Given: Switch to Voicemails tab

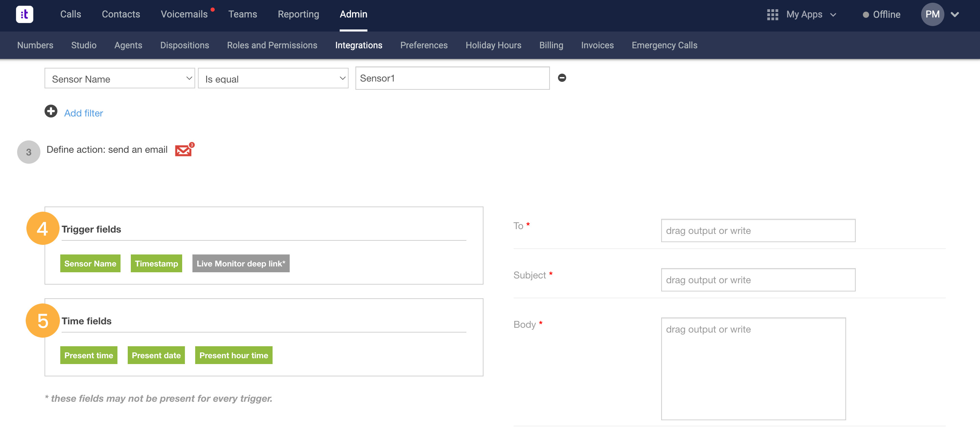Looking at the screenshot, I should pyautogui.click(x=184, y=14).
